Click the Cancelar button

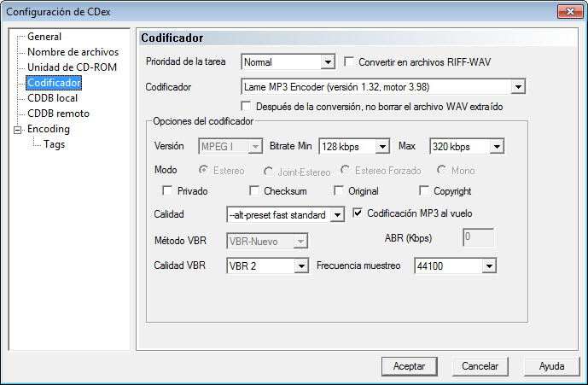(x=480, y=366)
